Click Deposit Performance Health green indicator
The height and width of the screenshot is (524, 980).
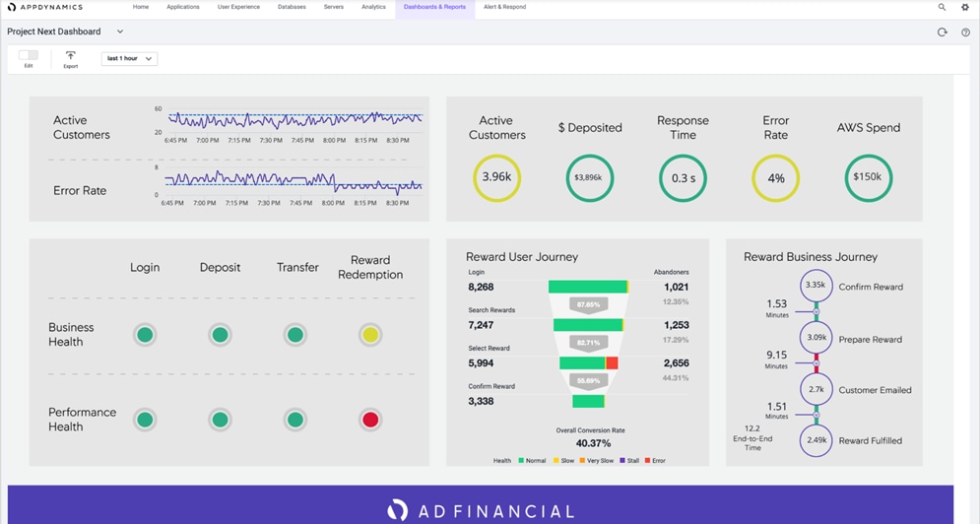pyautogui.click(x=220, y=420)
